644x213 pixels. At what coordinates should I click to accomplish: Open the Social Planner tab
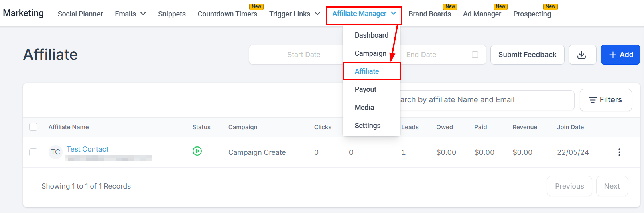pyautogui.click(x=80, y=14)
